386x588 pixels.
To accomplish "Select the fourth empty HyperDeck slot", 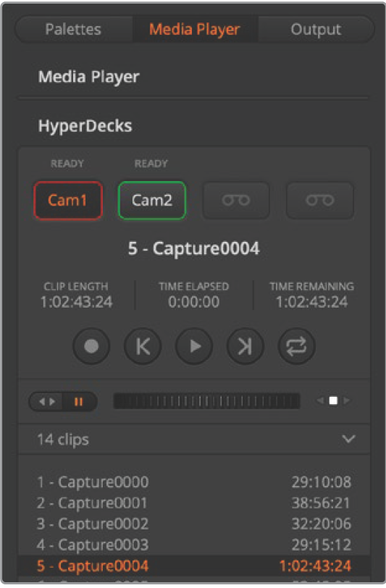I will click(319, 201).
